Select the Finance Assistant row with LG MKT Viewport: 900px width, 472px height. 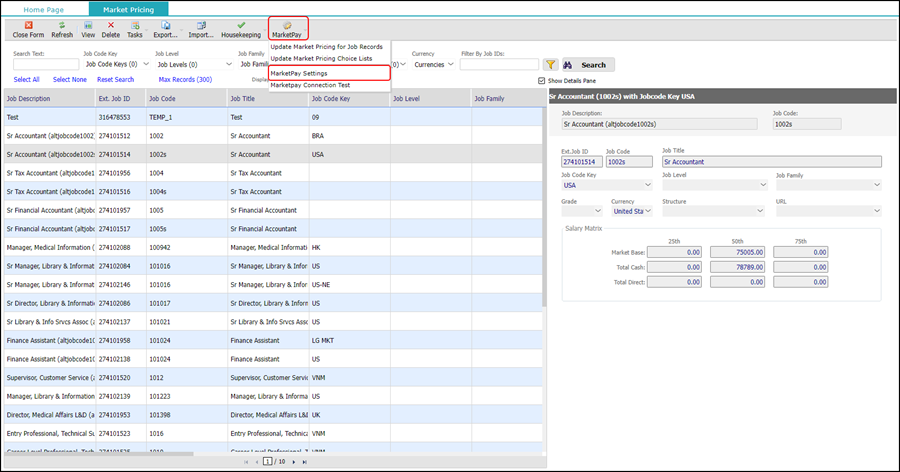pos(273,341)
